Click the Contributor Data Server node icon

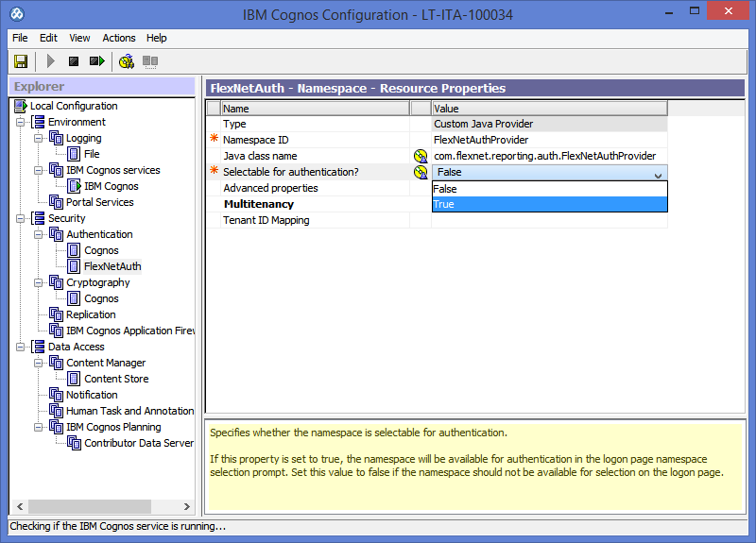[75, 443]
